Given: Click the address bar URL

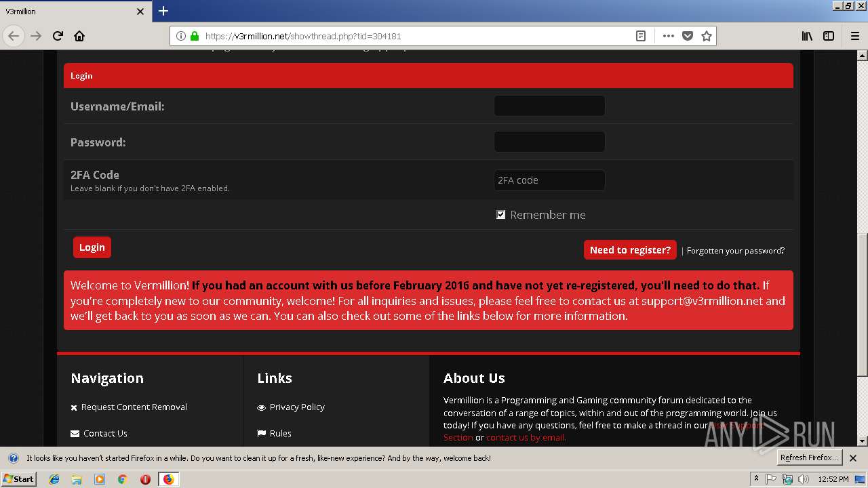Looking at the screenshot, I should [x=302, y=36].
